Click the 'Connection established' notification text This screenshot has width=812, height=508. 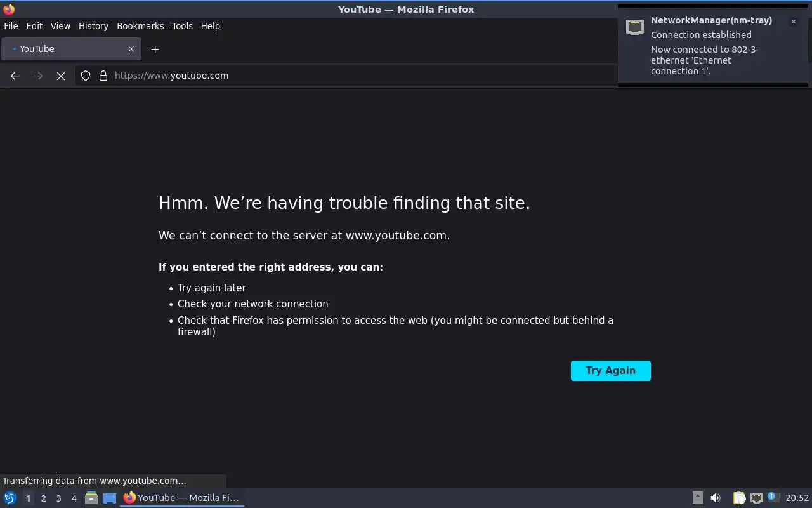(x=701, y=35)
